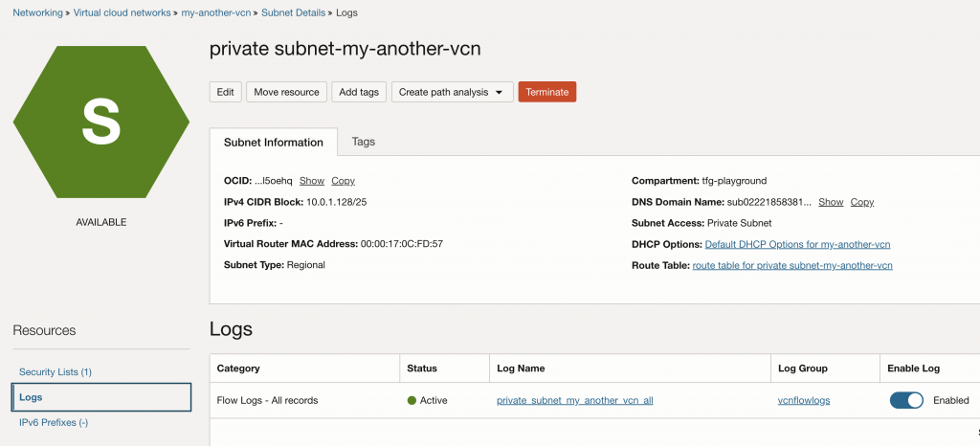Open the route table for private subnet link

[792, 265]
